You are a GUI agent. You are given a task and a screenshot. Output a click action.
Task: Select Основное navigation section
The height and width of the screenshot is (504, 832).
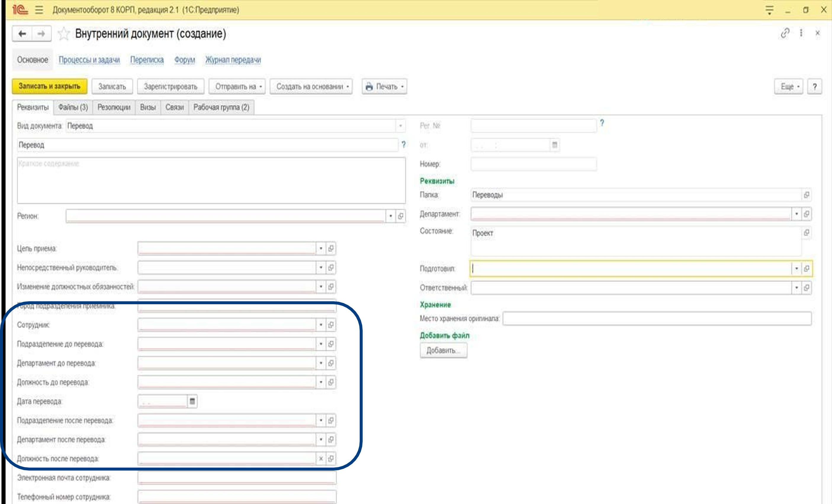pyautogui.click(x=32, y=60)
